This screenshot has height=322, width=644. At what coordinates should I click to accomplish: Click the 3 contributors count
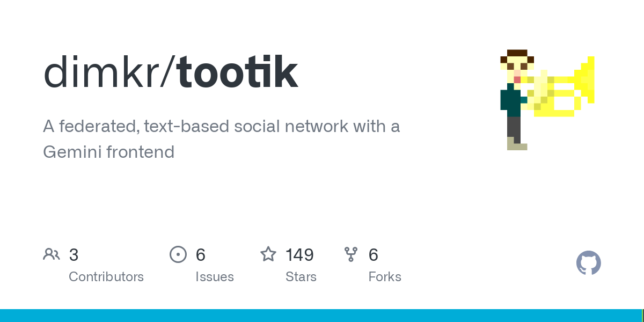pos(74,255)
